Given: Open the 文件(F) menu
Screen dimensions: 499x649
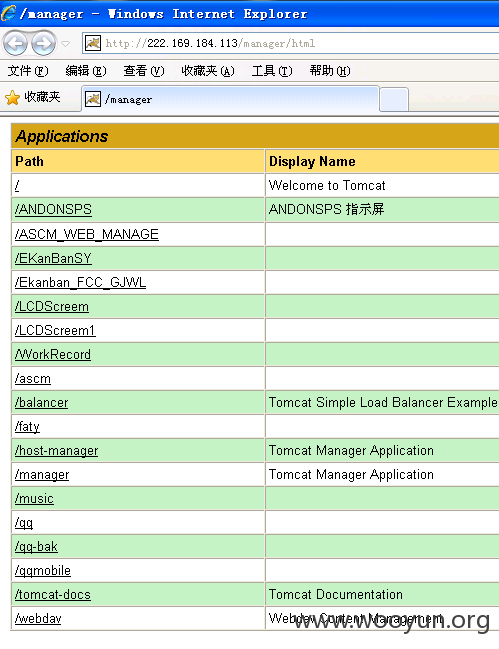Looking at the screenshot, I should click(x=28, y=71).
